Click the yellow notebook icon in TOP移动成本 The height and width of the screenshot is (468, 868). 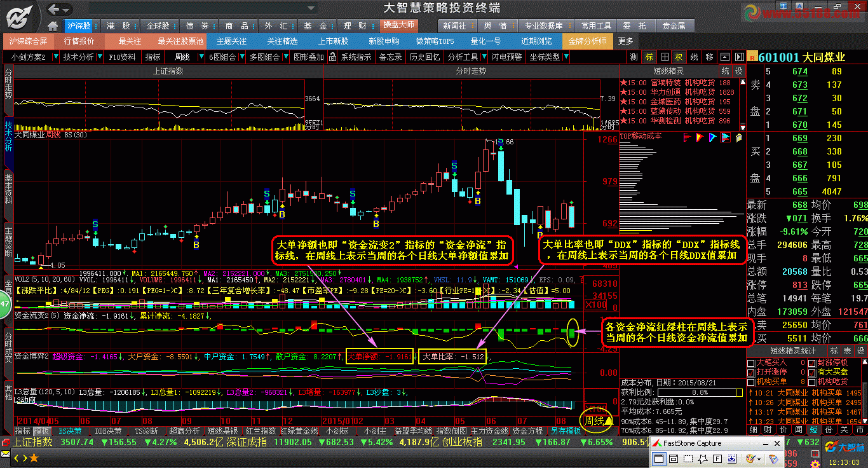pos(738,137)
